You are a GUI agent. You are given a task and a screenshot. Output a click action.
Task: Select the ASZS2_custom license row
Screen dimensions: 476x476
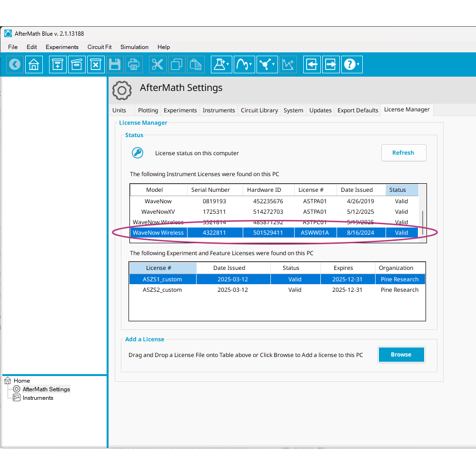(277, 290)
